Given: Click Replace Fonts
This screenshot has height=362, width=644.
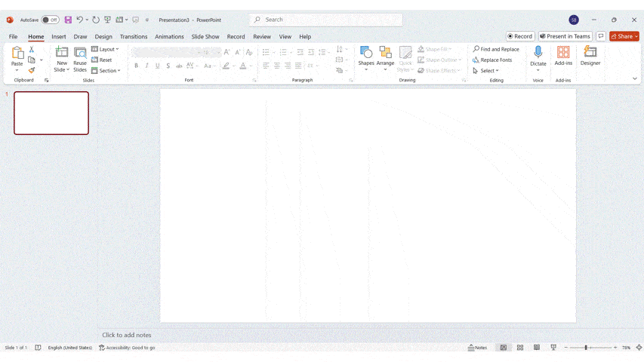Looking at the screenshot, I should tap(492, 60).
